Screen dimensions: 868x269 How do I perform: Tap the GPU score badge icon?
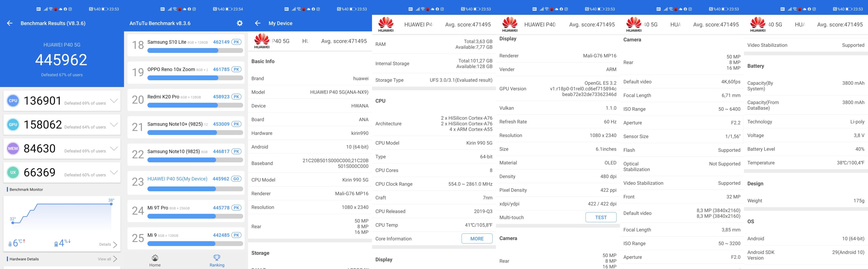[x=13, y=124]
